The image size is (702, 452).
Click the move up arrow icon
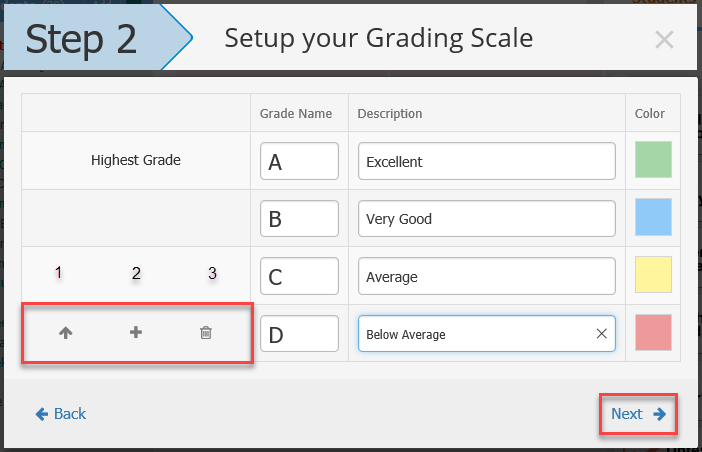(65, 333)
